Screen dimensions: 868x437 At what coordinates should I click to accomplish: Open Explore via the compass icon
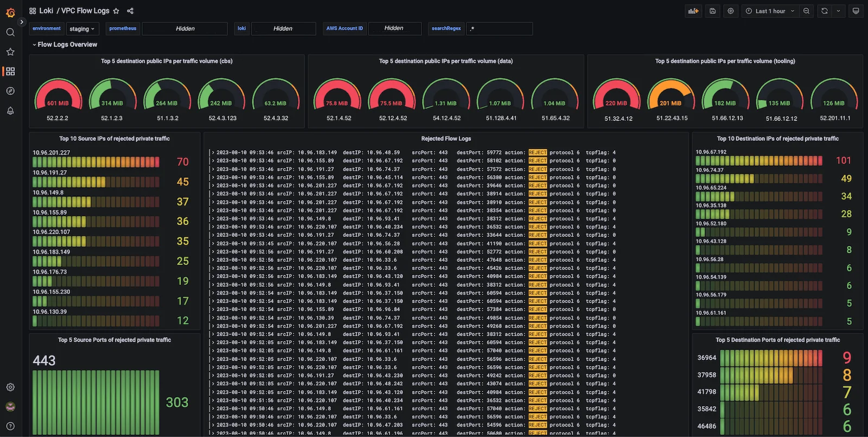point(10,91)
